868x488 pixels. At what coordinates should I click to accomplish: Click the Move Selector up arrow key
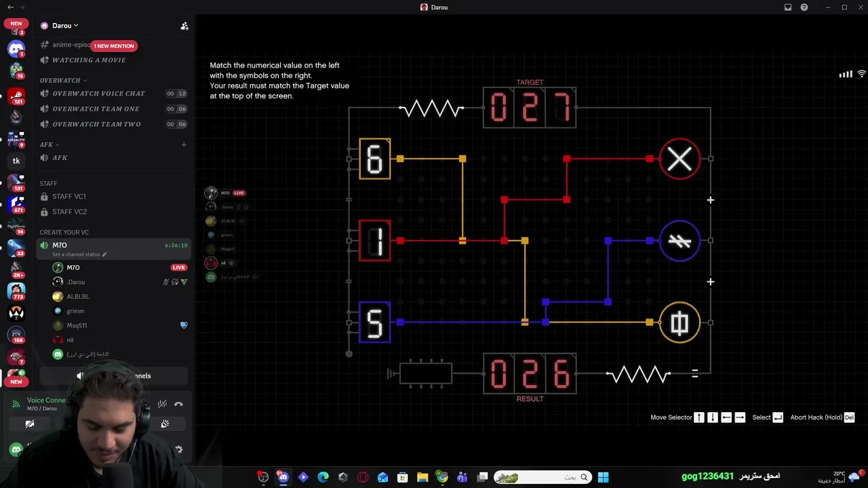[699, 418]
